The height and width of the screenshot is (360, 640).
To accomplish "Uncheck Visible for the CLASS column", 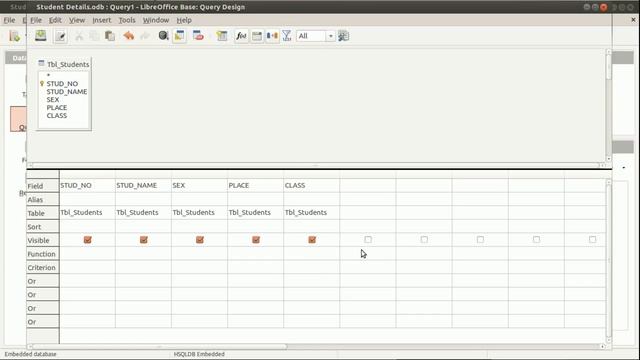I will (x=312, y=240).
